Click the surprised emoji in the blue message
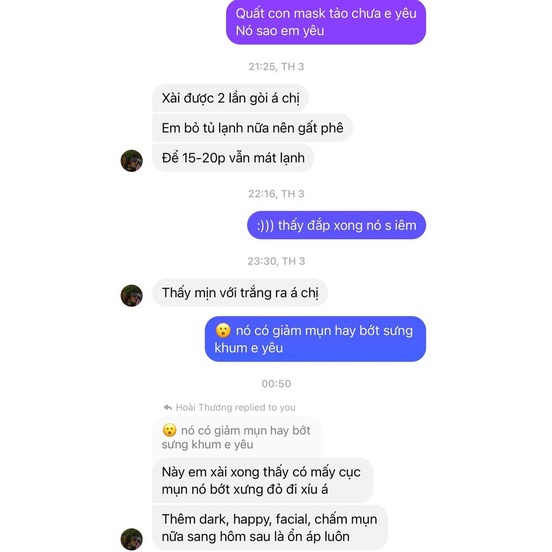 223,331
